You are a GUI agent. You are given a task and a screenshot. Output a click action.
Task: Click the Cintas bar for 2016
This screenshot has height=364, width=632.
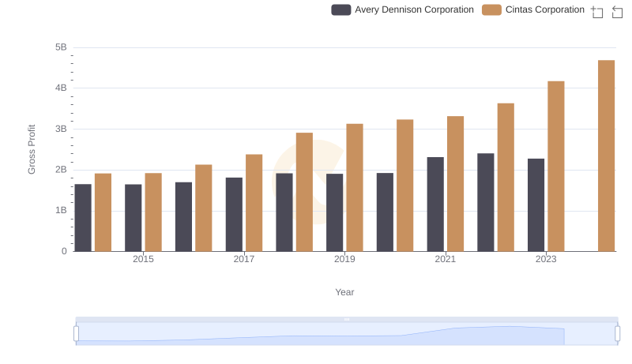[204, 208]
